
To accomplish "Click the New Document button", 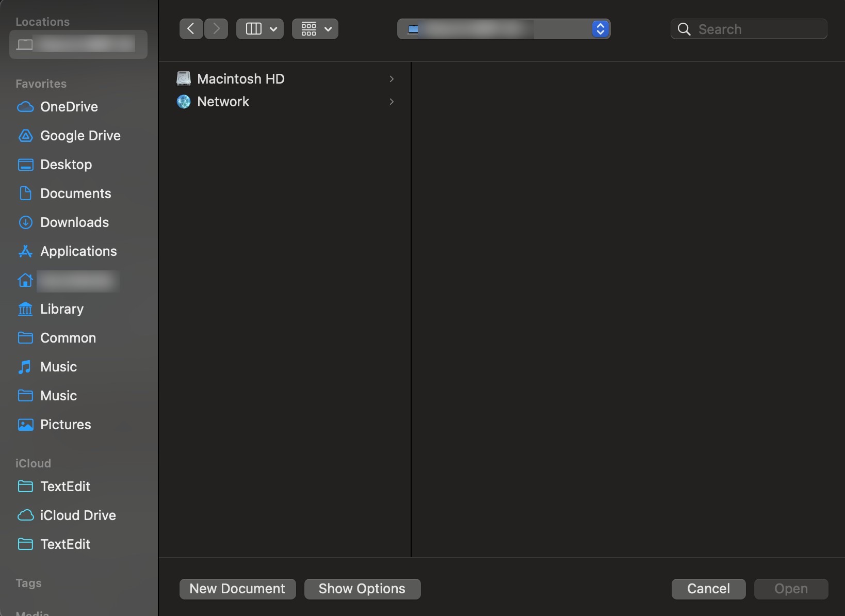I will point(237,589).
